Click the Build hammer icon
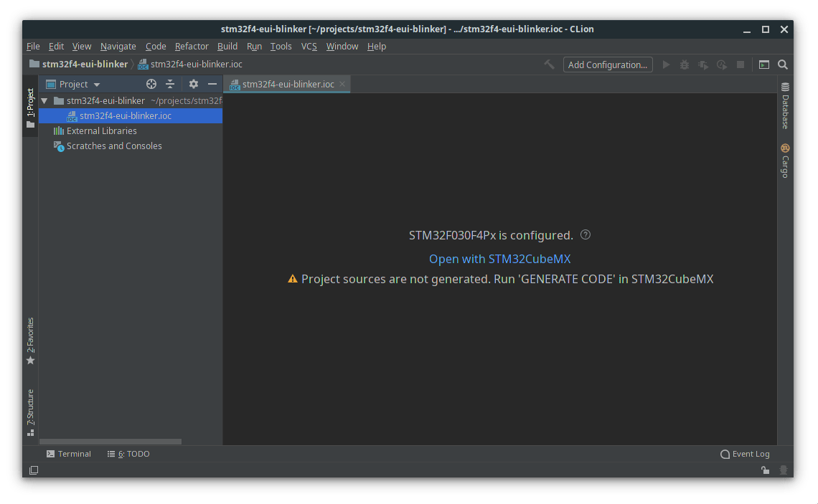The height and width of the screenshot is (504, 818). pos(549,65)
